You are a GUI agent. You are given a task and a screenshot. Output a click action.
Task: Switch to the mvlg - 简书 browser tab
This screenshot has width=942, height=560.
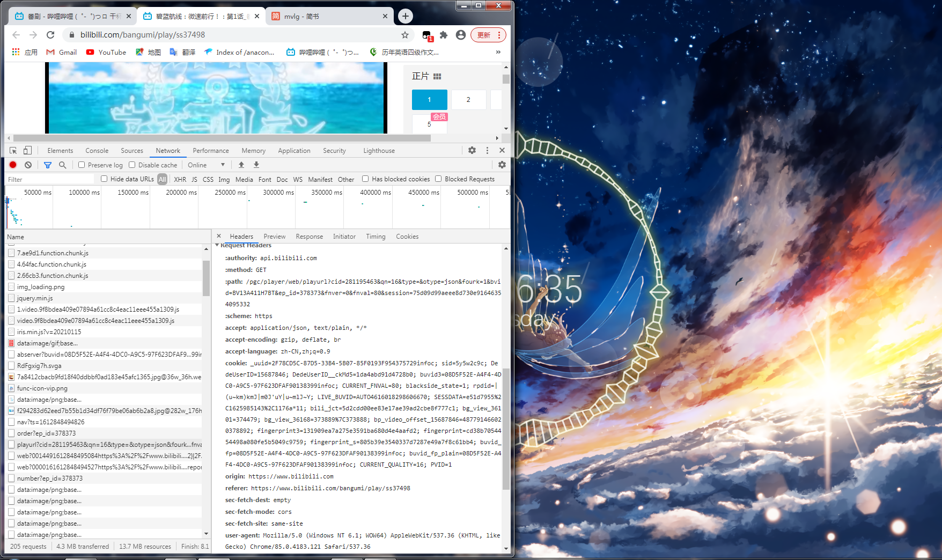click(328, 16)
